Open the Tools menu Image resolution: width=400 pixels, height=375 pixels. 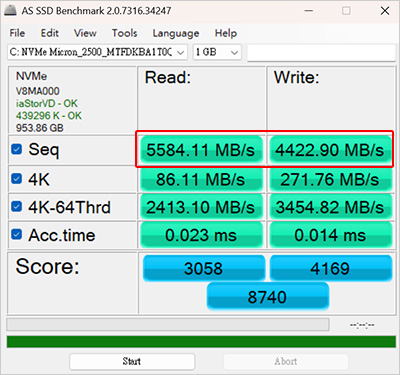124,33
